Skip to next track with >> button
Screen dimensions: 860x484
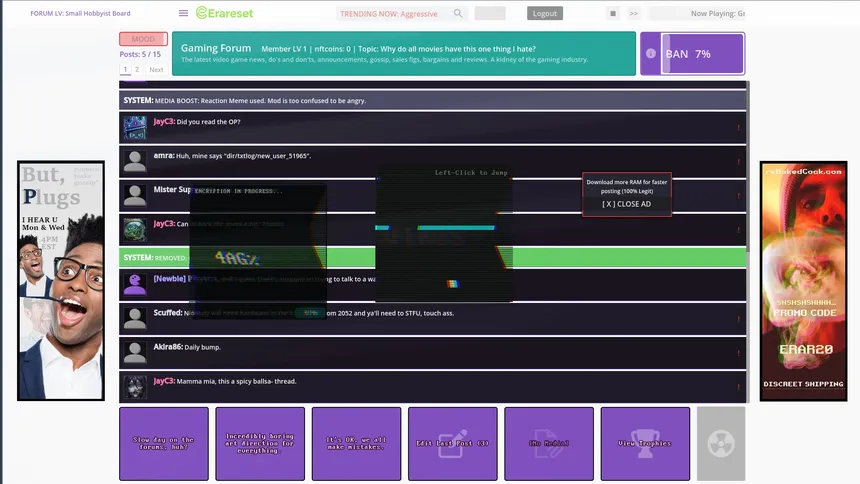633,14
